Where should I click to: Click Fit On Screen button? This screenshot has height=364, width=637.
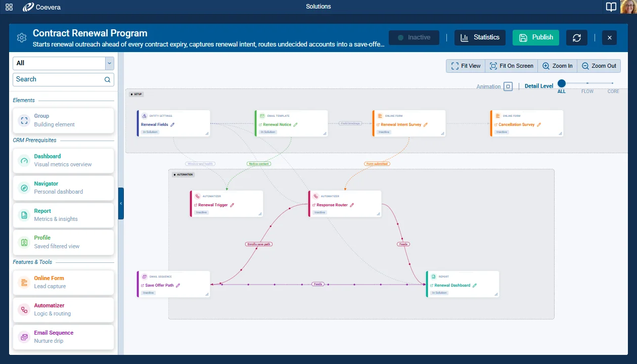(x=512, y=66)
